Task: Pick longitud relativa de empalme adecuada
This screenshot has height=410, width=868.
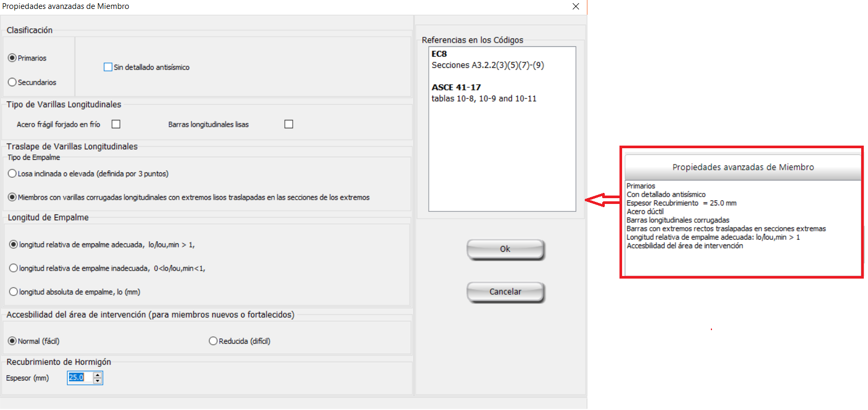Action: [x=14, y=244]
